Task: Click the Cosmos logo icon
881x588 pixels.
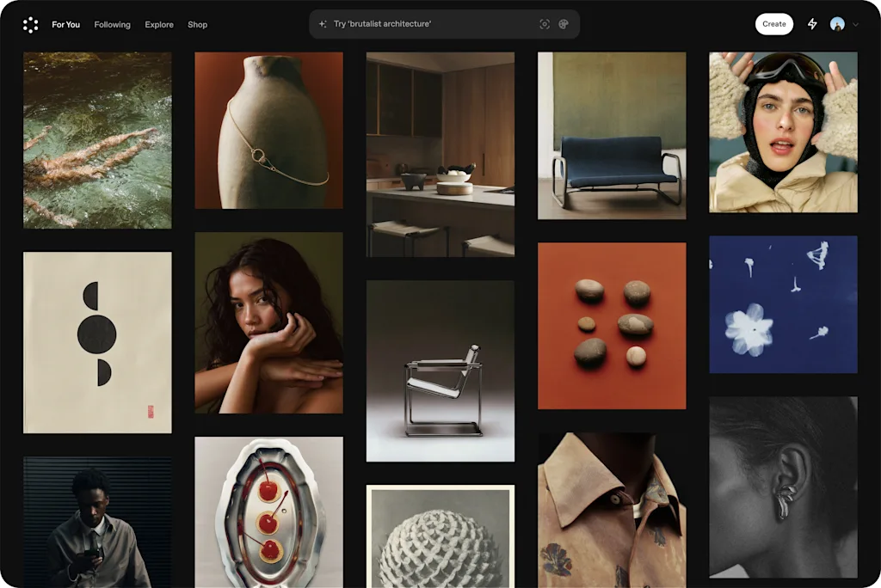Action: pos(31,24)
